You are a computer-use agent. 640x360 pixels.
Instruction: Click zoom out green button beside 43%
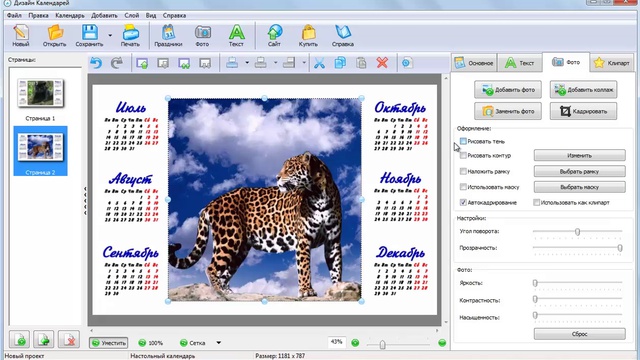tap(355, 343)
